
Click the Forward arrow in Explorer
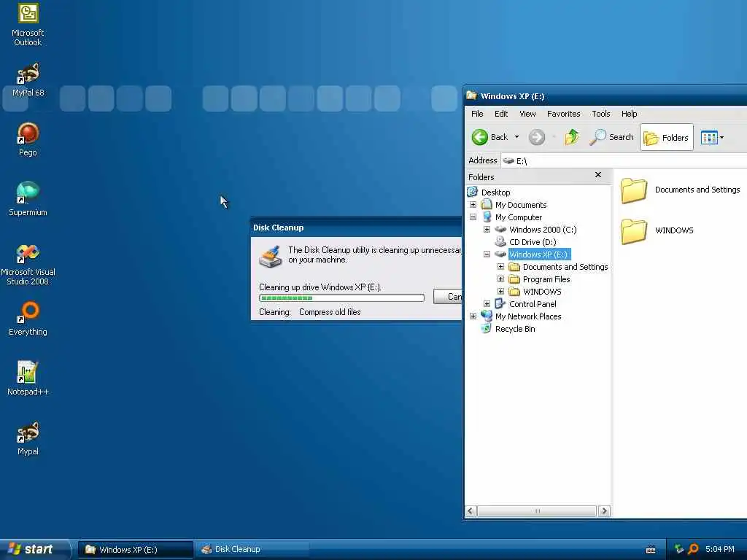pos(537,137)
